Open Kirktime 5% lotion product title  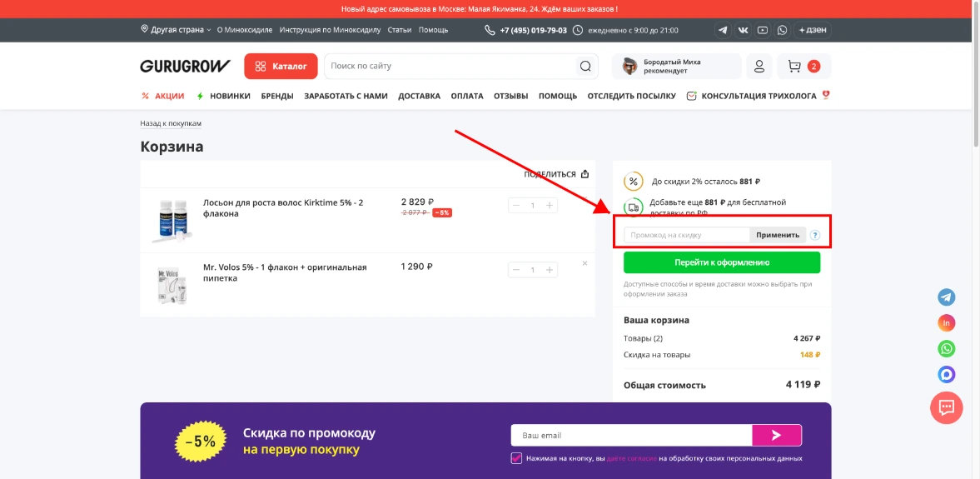(283, 208)
